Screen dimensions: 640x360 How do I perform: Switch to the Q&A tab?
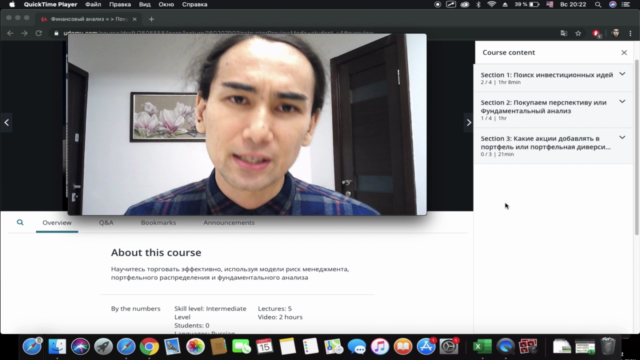click(x=106, y=222)
